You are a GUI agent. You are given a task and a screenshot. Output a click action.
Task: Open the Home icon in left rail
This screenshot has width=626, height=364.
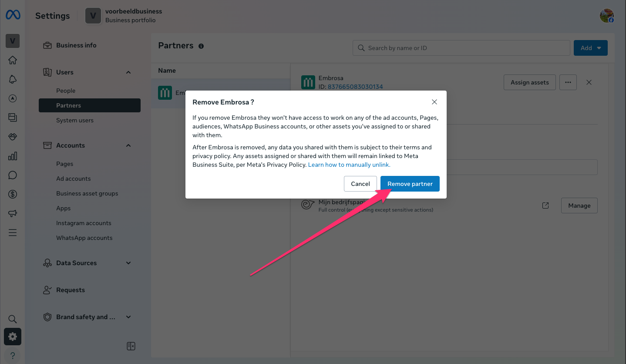pos(13,60)
